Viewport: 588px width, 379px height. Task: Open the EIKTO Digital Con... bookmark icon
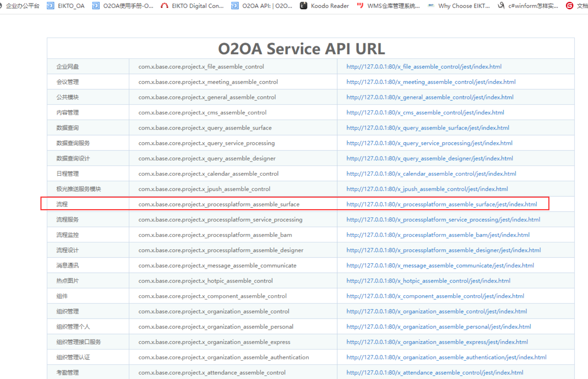(165, 6)
